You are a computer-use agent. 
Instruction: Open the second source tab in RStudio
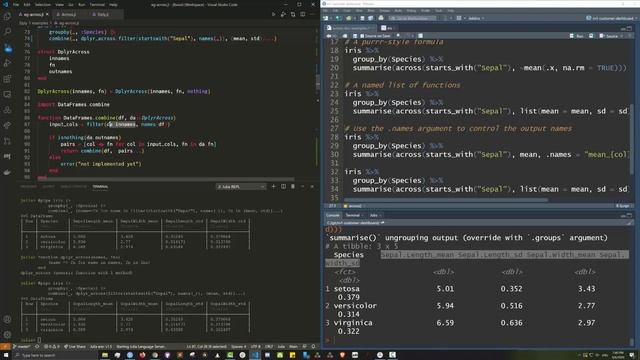387,28
